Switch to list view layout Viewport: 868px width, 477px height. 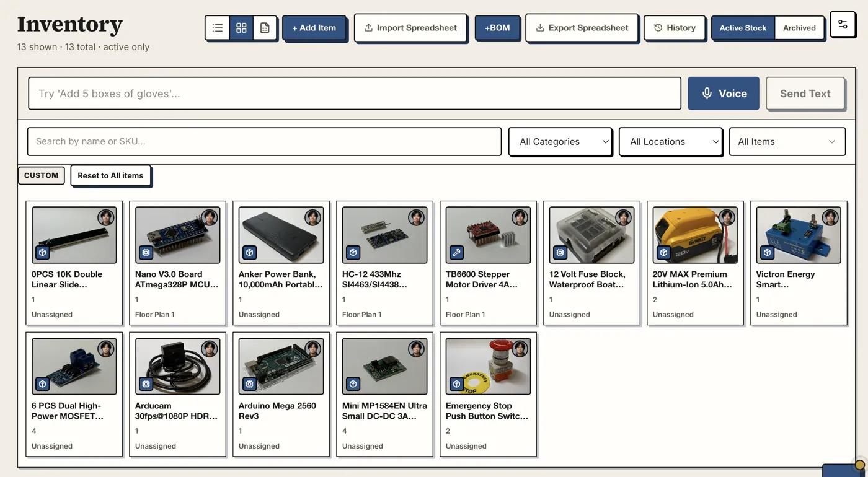218,28
